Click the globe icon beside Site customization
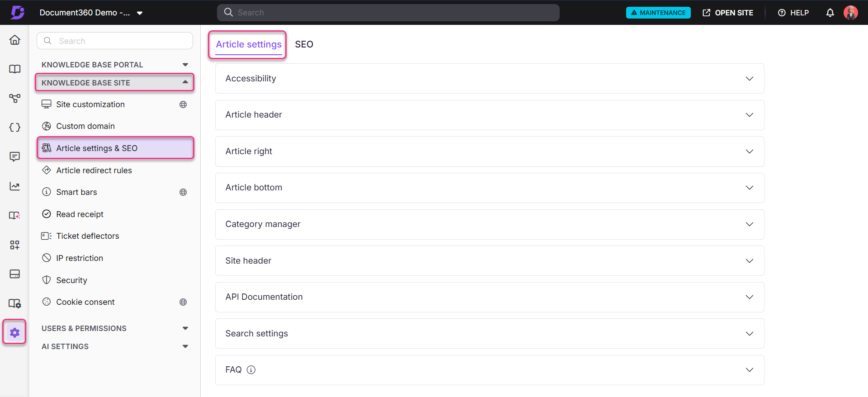Viewport: 868px width, 397px height. pyautogui.click(x=183, y=104)
